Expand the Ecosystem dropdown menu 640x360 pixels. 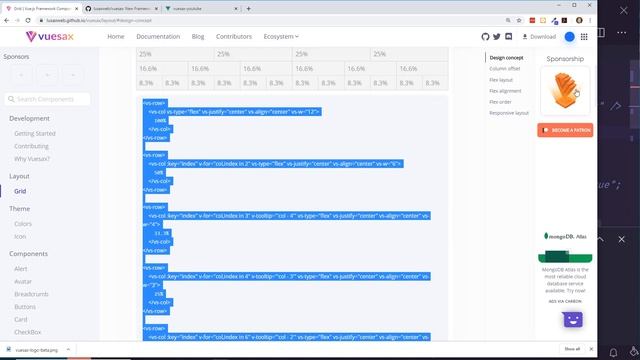click(x=281, y=36)
